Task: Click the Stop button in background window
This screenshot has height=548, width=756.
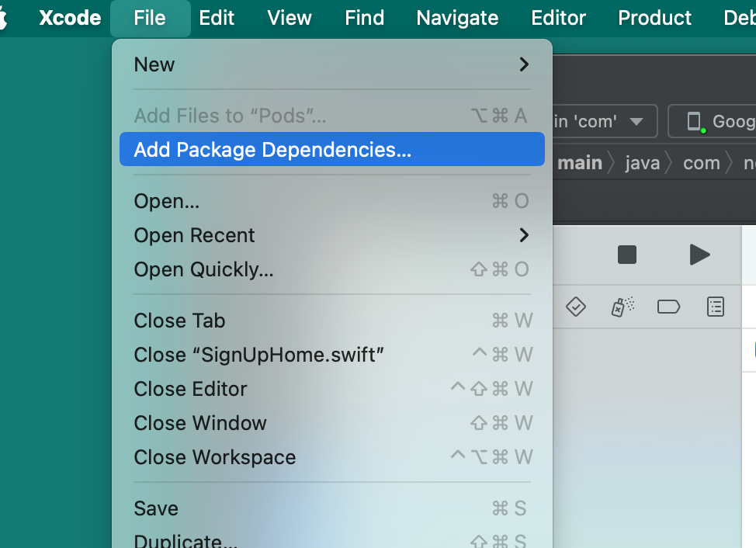Action: tap(627, 255)
